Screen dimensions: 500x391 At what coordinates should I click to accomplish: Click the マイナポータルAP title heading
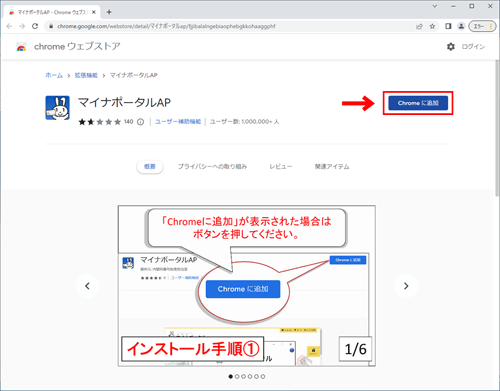pyautogui.click(x=124, y=102)
